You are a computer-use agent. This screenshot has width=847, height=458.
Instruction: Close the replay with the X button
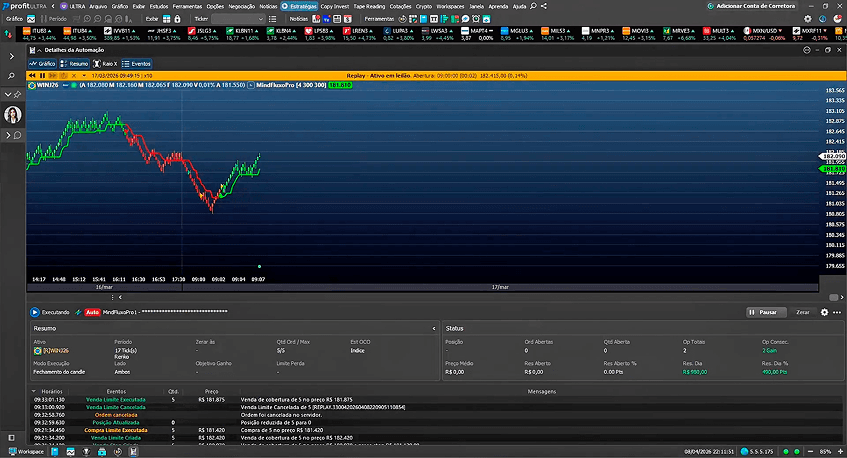point(74,76)
